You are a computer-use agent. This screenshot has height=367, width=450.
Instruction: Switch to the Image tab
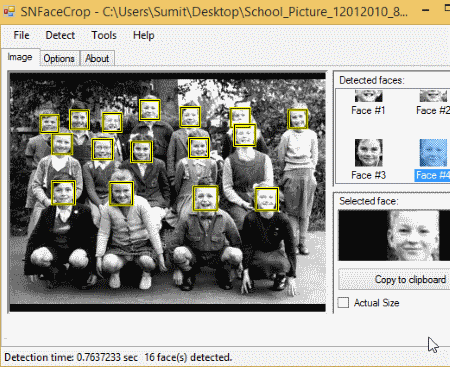(x=20, y=57)
